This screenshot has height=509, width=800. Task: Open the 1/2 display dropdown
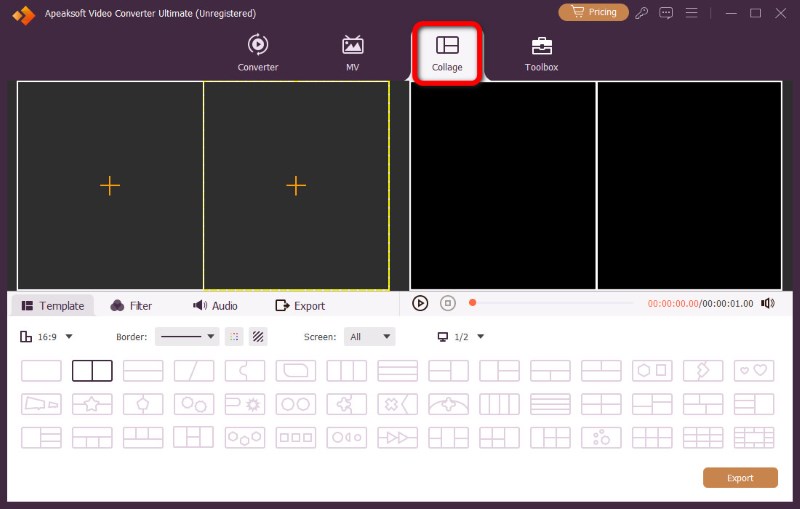point(461,337)
